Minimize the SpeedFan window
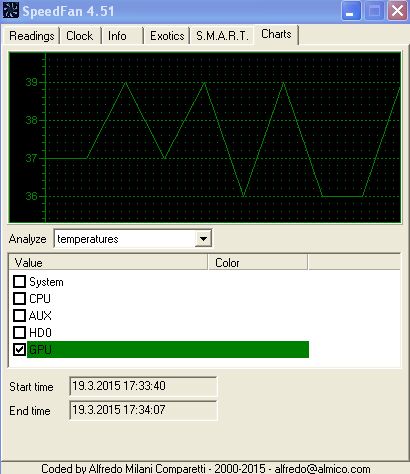The height and width of the screenshot is (474, 410). (x=351, y=11)
